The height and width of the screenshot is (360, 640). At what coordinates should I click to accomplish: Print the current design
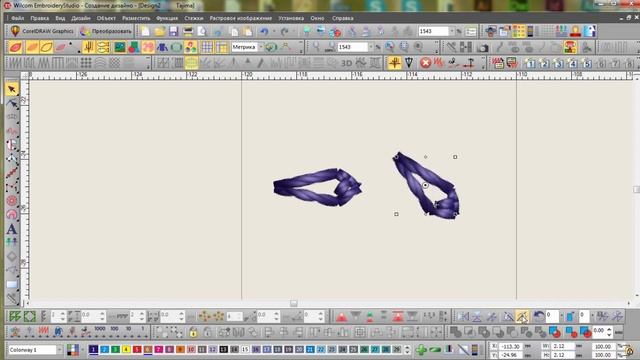click(x=188, y=31)
